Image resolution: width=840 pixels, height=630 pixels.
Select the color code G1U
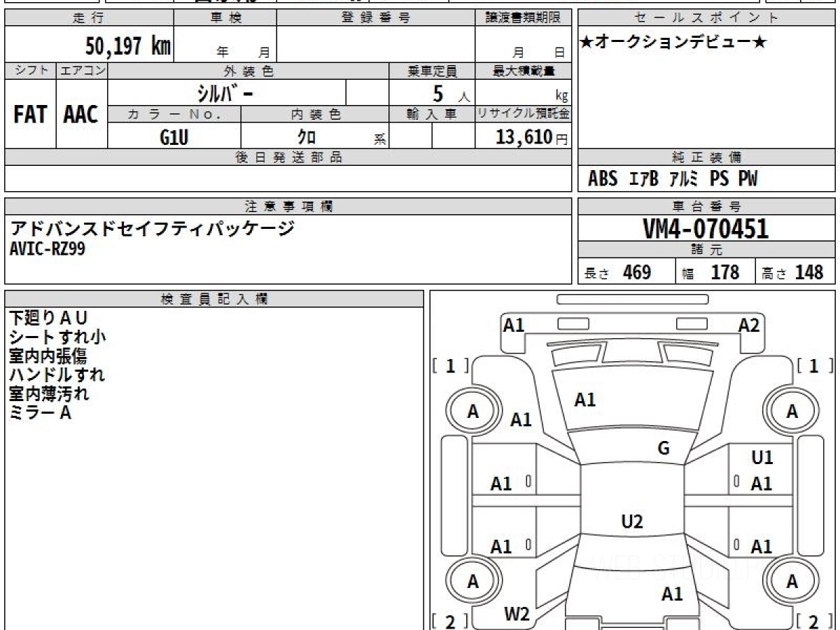coord(174,137)
